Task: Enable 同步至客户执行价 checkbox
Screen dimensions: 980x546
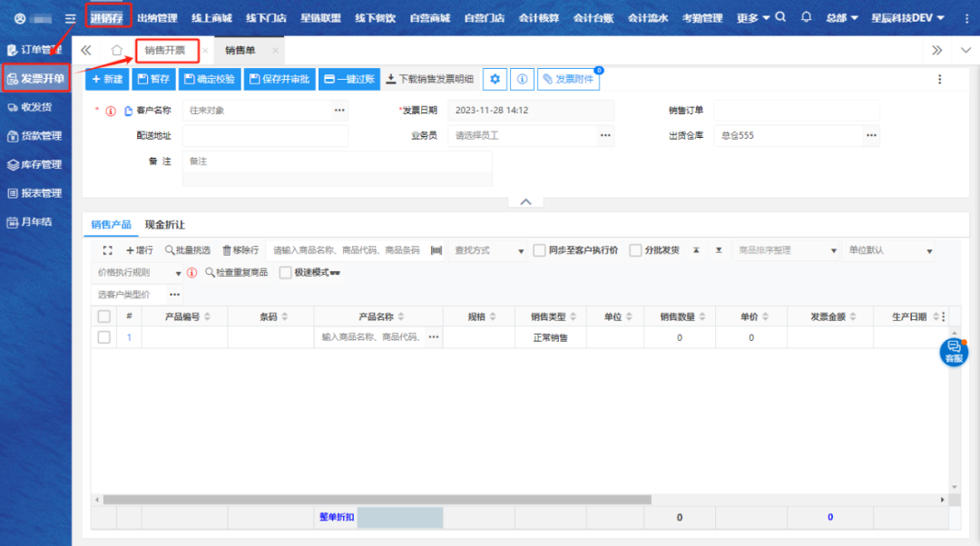Action: coord(540,250)
